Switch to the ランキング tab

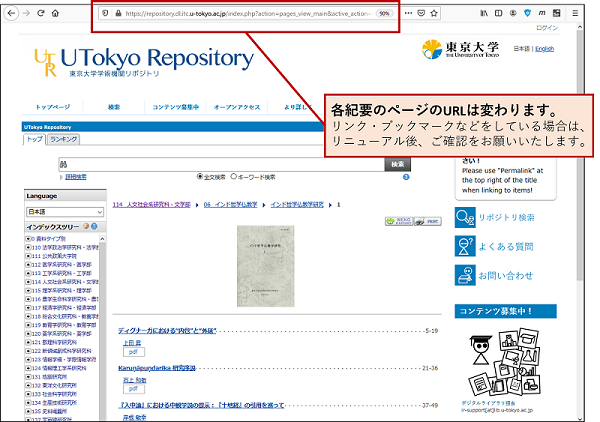[x=64, y=139]
